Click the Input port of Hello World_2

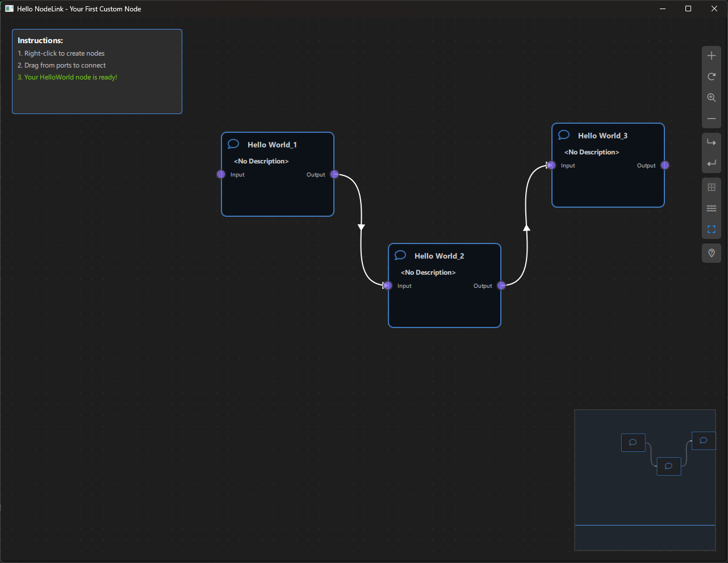click(x=388, y=285)
